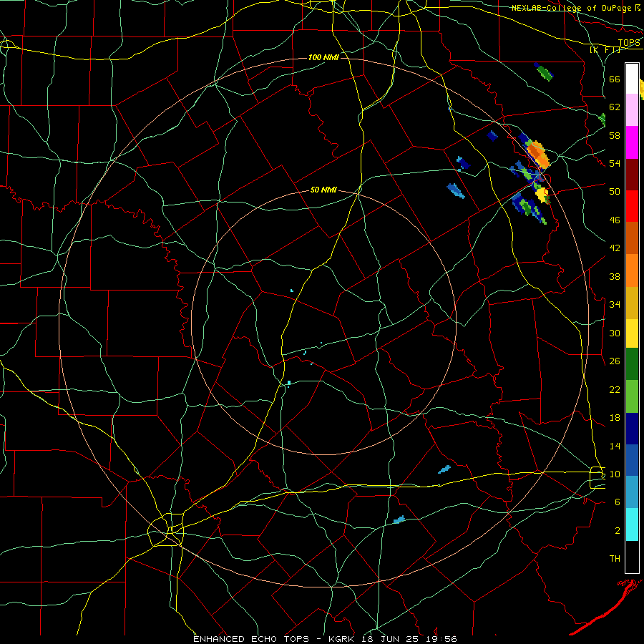Click legend value '62'
The image size is (644, 644).
click(x=615, y=107)
